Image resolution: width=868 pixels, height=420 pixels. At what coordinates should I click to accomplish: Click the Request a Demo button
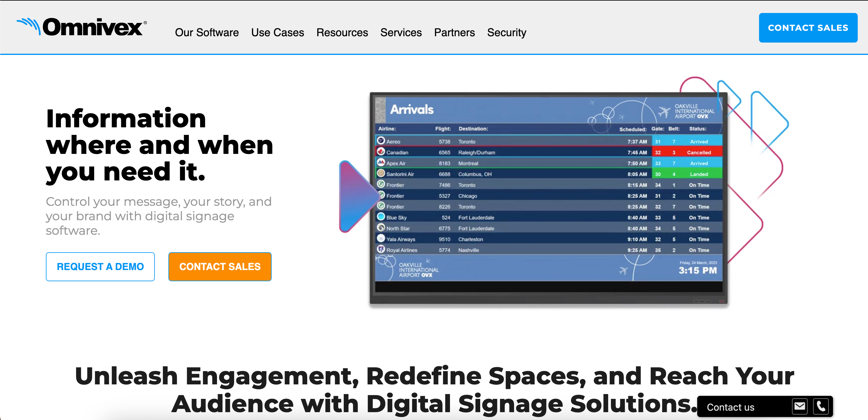pyautogui.click(x=100, y=266)
